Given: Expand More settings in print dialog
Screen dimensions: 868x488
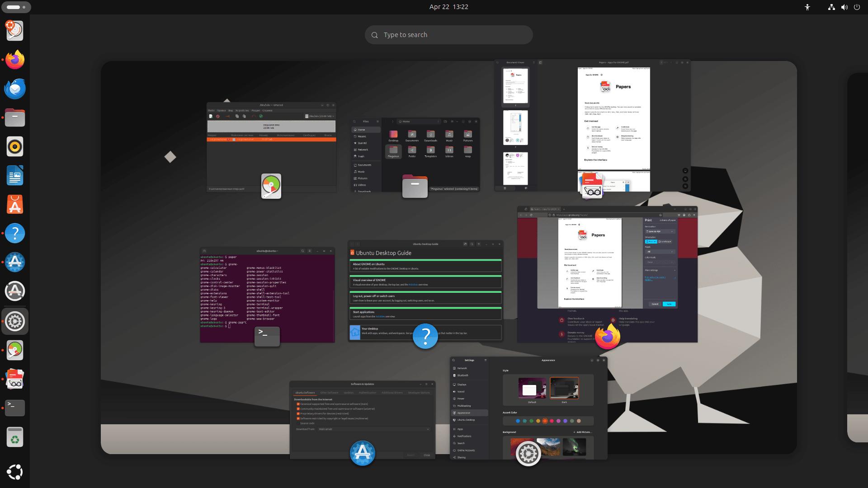Looking at the screenshot, I should tap(660, 270).
